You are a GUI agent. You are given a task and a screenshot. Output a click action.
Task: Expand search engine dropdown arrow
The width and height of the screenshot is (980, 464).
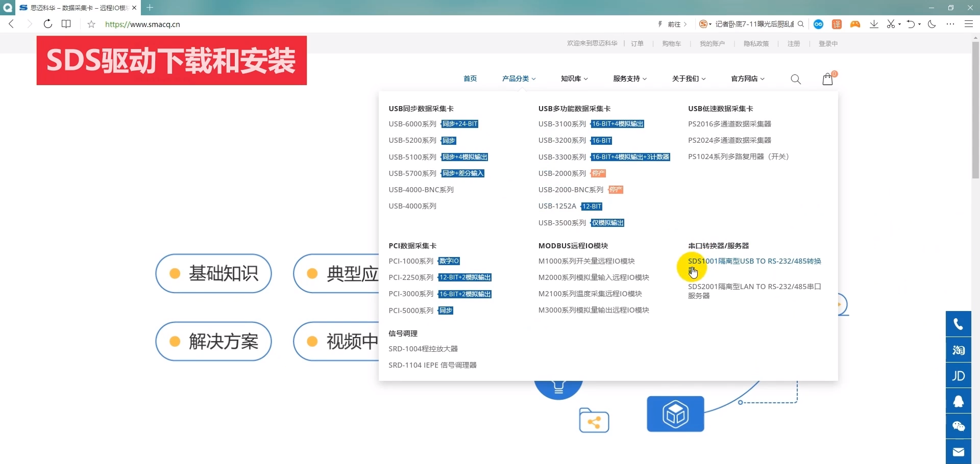(710, 24)
